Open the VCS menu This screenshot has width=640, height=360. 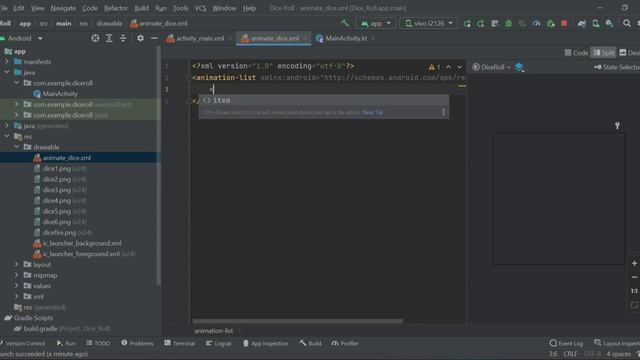[200, 8]
